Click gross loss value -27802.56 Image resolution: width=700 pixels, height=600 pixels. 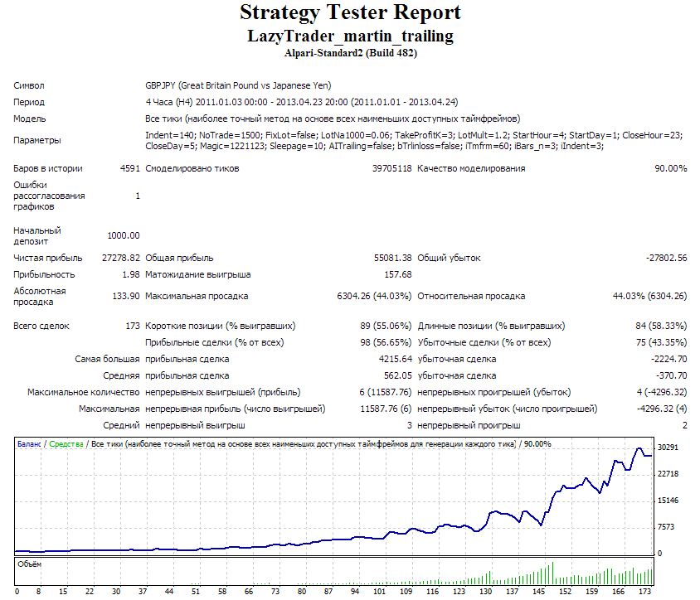point(666,258)
